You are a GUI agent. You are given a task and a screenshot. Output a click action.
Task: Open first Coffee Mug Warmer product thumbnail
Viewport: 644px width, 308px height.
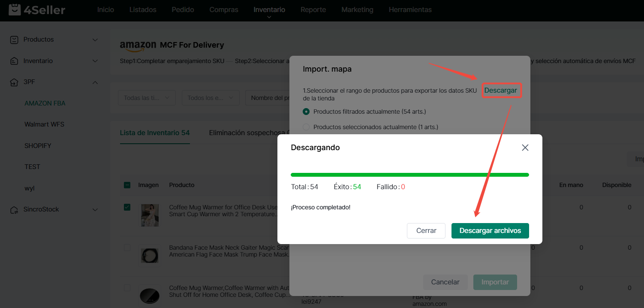(150, 215)
